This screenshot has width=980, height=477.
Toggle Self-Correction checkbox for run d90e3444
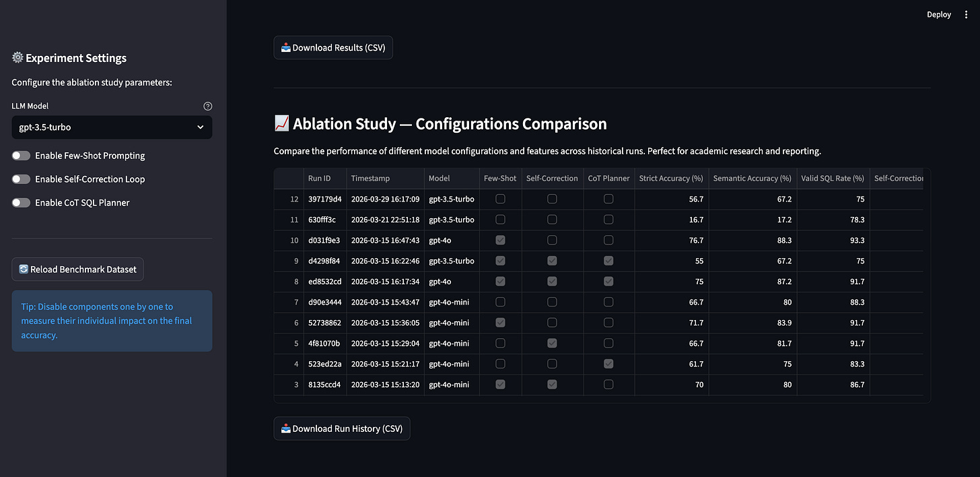click(552, 302)
